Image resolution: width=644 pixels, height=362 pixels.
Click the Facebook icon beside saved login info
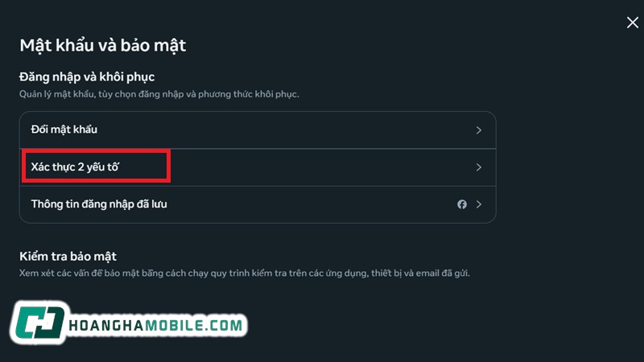[462, 204]
